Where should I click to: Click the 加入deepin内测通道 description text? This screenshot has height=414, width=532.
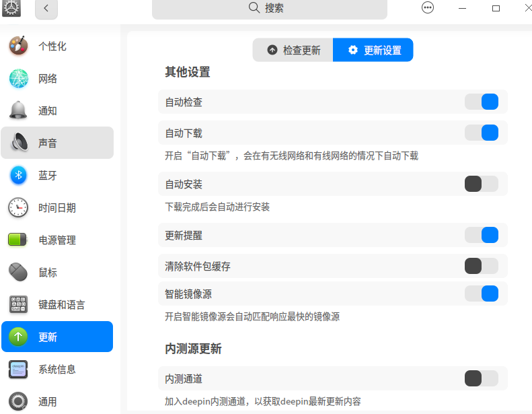(262, 401)
